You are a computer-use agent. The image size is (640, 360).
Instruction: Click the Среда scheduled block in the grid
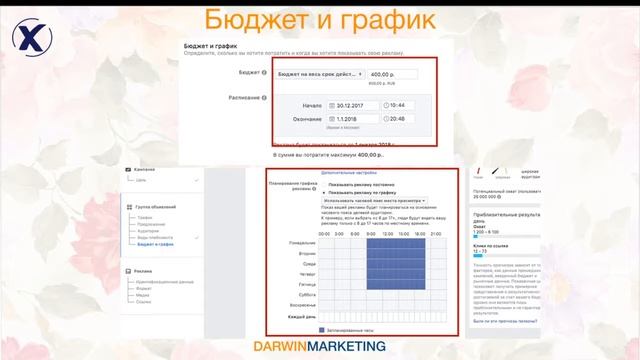tap(396, 264)
